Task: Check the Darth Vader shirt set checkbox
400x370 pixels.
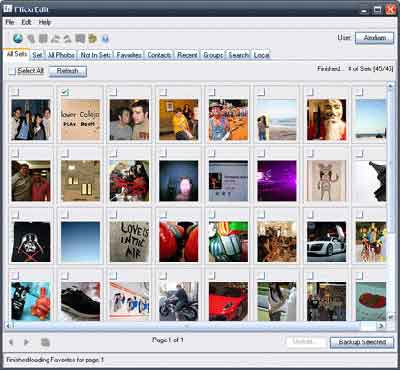Action: click(15, 213)
